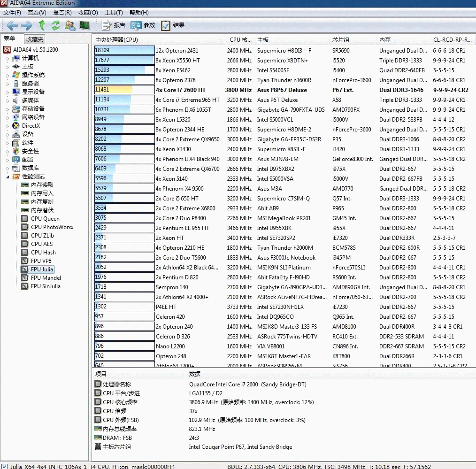Open the 工具(T) menu
The width and height of the screenshot is (476, 469).
[x=114, y=13]
